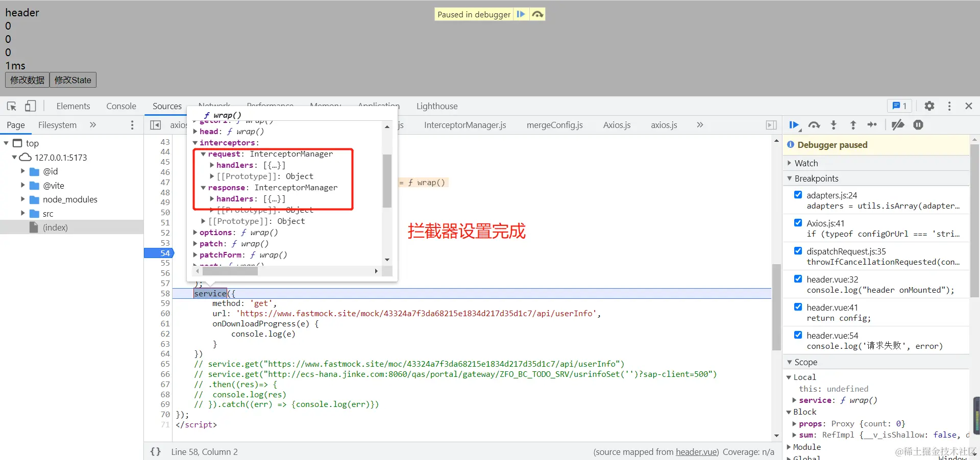Step into next function call
Image resolution: width=980 pixels, height=460 pixels.
click(x=834, y=125)
